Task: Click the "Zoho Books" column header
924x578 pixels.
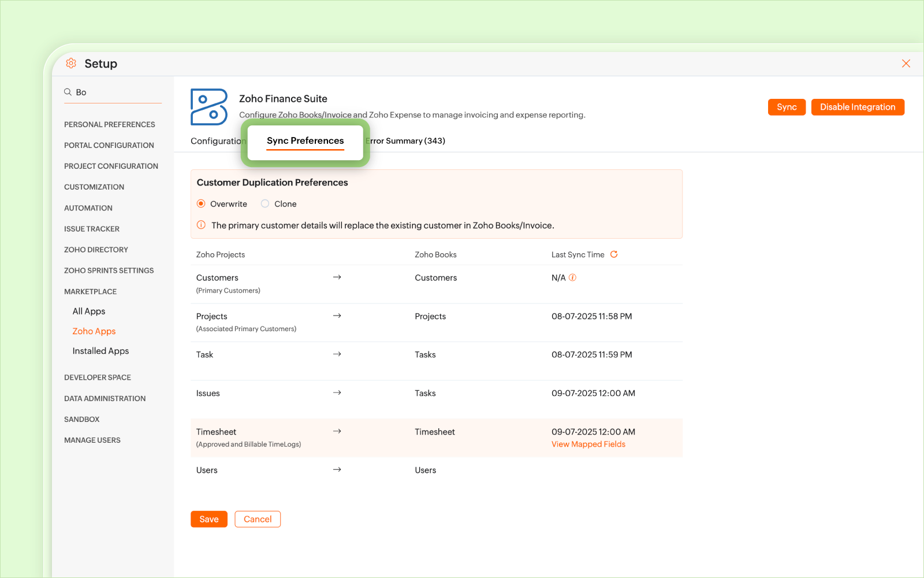Action: pyautogui.click(x=435, y=254)
